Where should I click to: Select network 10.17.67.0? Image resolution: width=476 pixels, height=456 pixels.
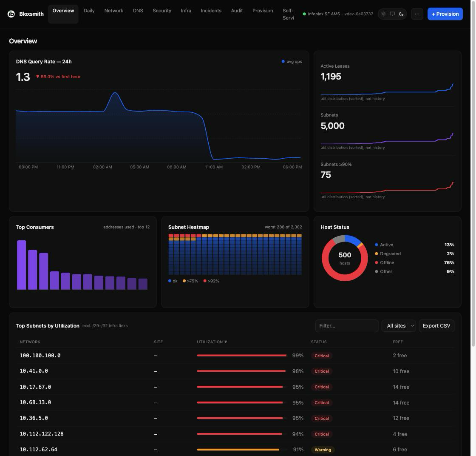35,387
